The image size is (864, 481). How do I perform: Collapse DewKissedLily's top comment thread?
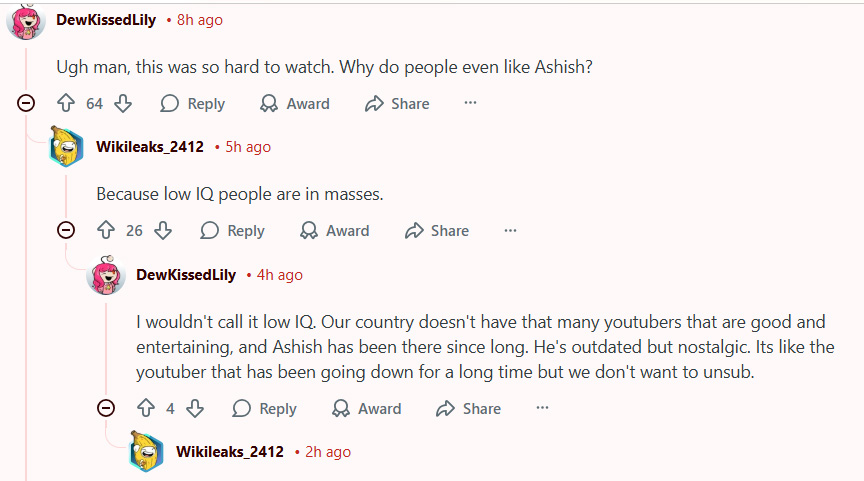pos(27,103)
